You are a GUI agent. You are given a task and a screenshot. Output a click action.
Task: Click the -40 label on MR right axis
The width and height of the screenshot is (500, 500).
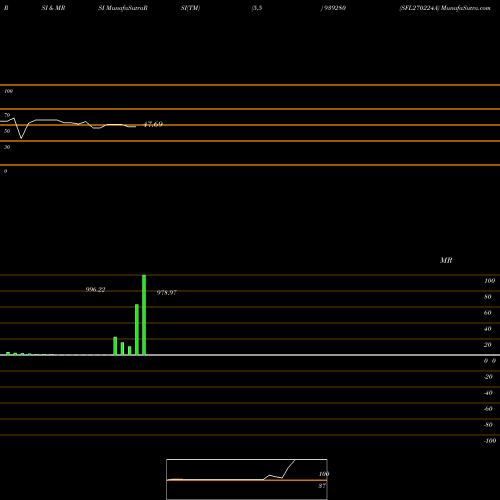click(x=488, y=393)
